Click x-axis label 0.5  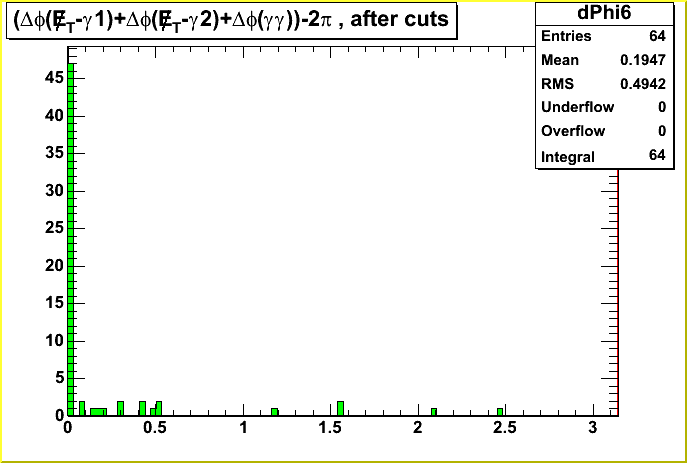click(155, 428)
